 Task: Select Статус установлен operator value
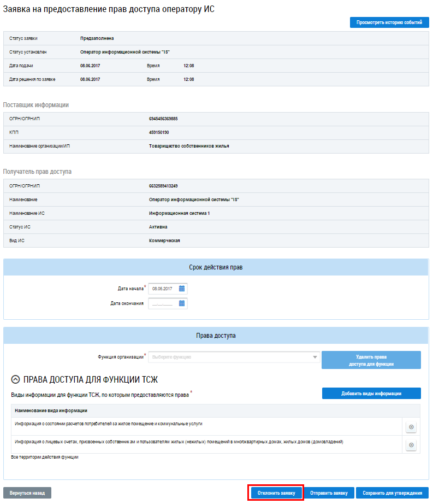(125, 52)
